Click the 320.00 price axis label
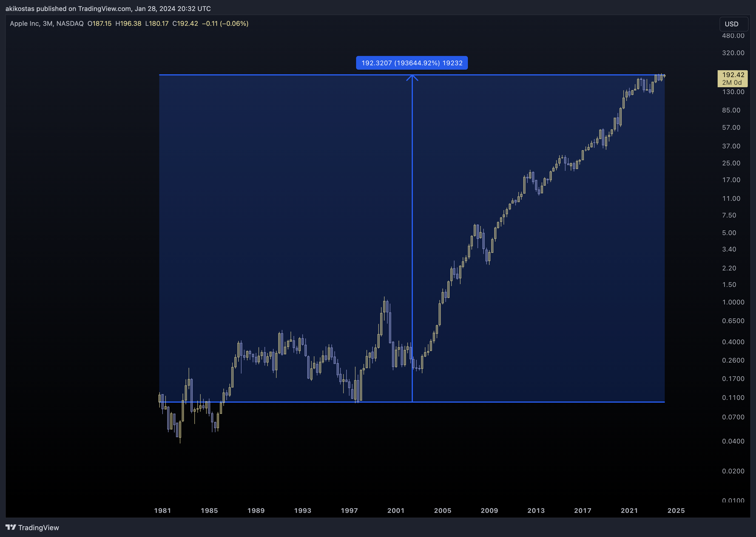Viewport: 756px width, 537px height. 733,53
